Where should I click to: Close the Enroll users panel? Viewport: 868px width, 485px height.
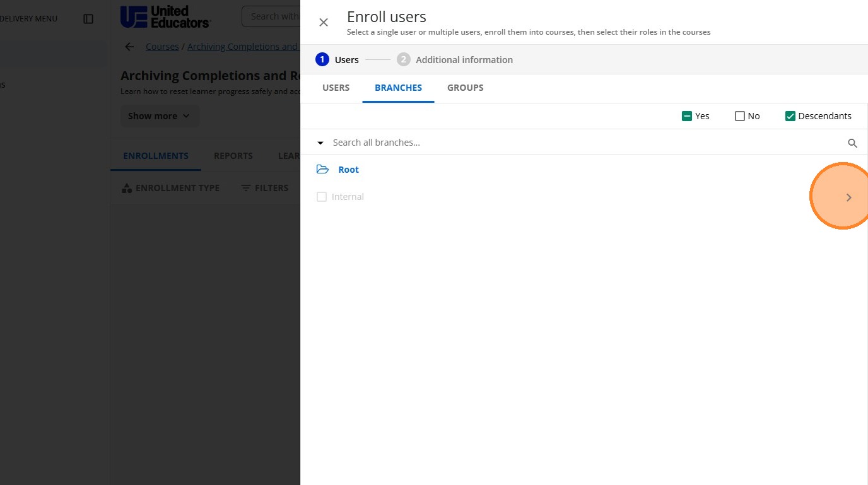324,23
